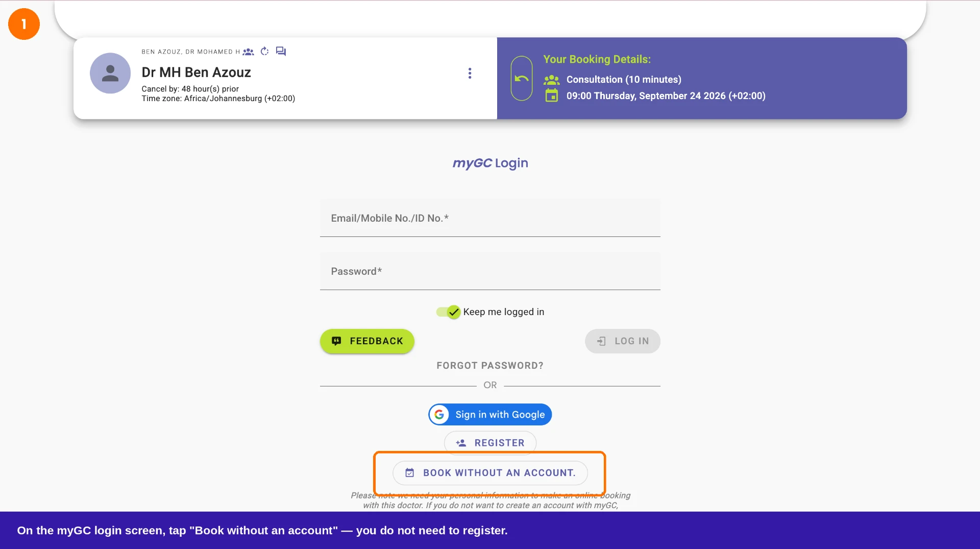980x549 pixels.
Task: Click the Log In button
Action: coord(623,341)
